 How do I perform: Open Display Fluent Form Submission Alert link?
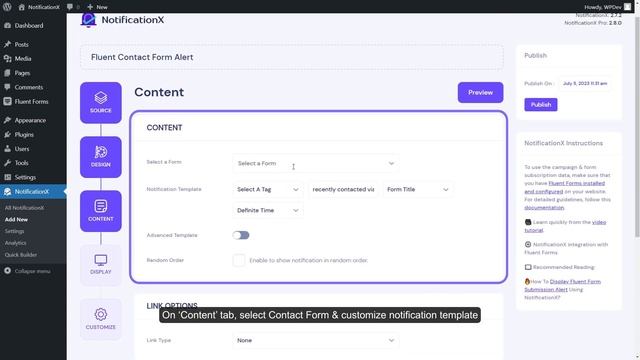click(x=563, y=285)
